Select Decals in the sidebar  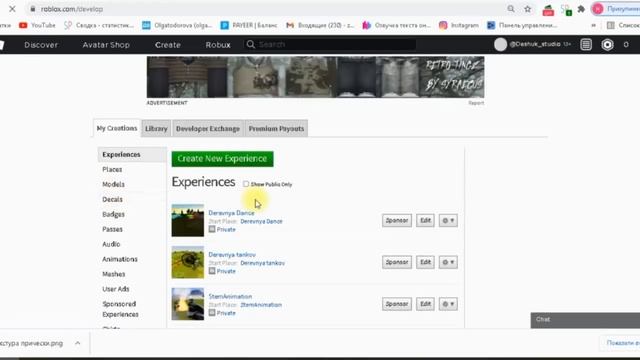112,199
